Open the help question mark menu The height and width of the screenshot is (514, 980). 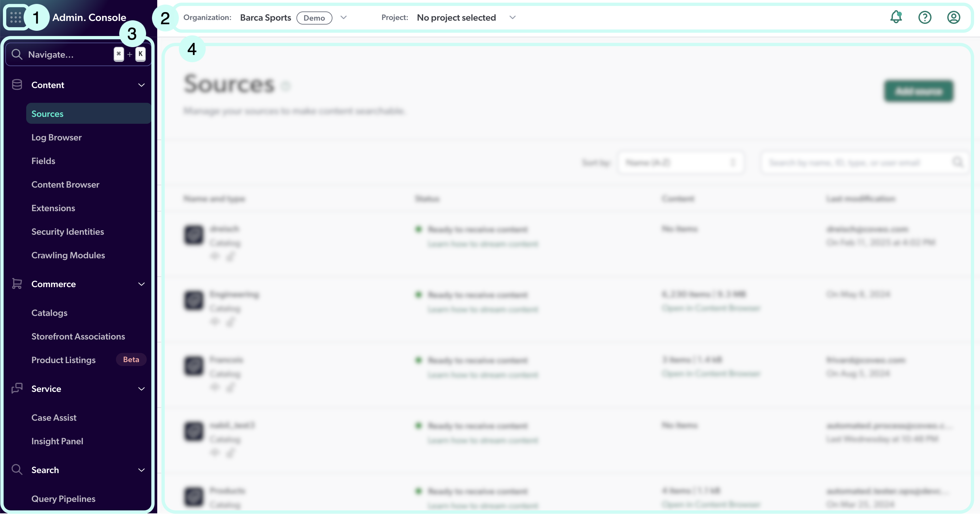click(x=925, y=17)
